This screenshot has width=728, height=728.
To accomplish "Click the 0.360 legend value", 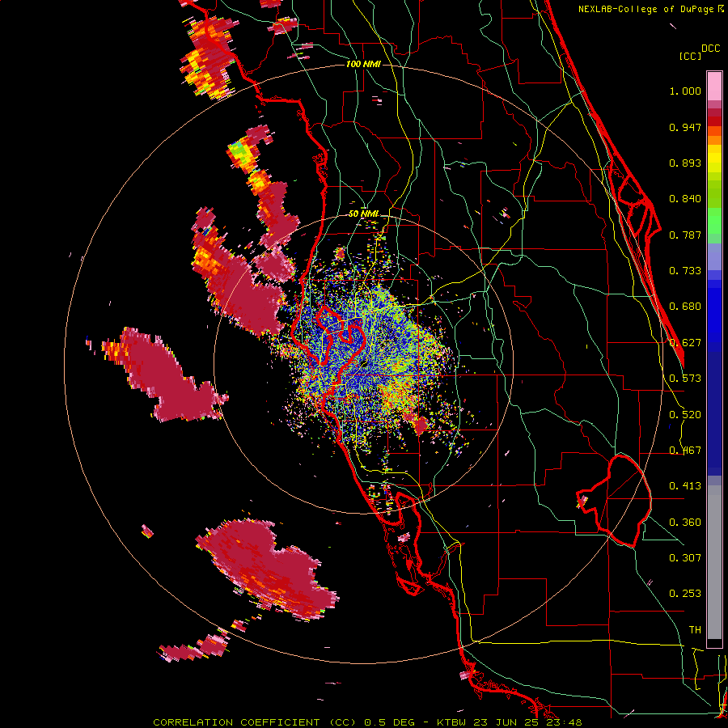I will (685, 523).
